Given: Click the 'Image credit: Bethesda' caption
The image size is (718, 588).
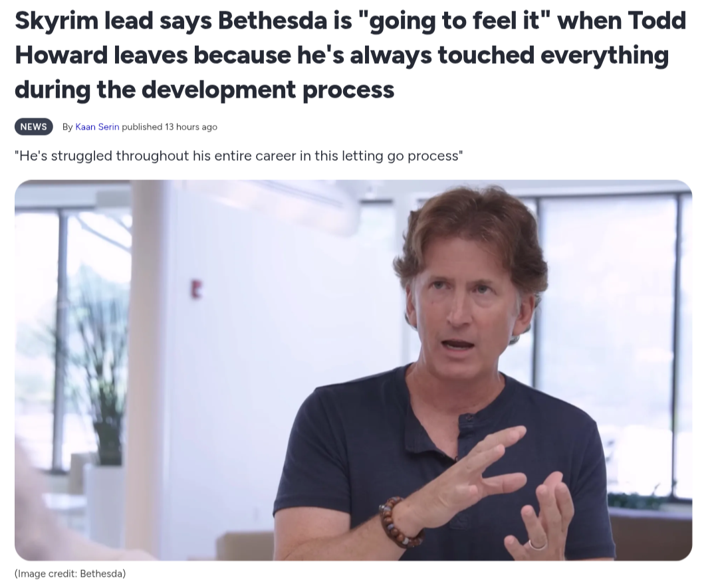Looking at the screenshot, I should (x=70, y=573).
